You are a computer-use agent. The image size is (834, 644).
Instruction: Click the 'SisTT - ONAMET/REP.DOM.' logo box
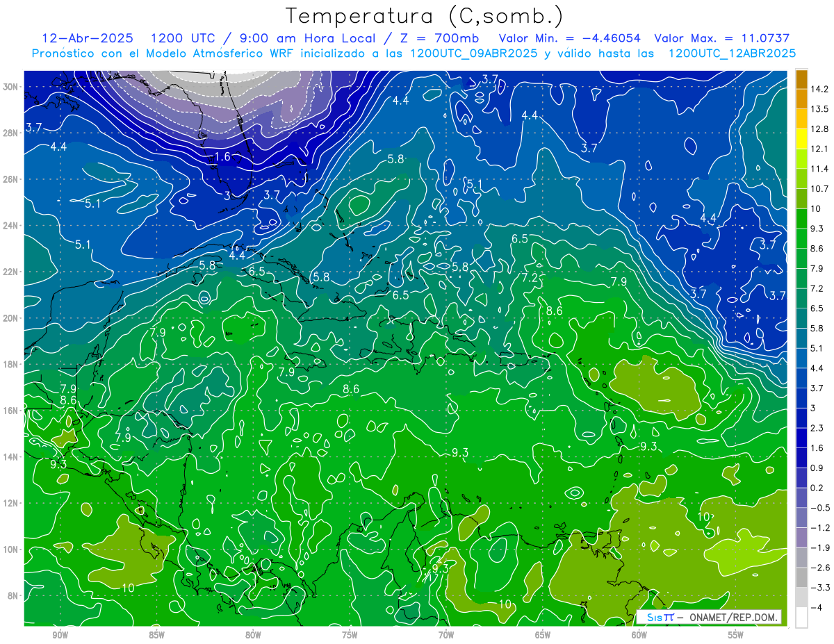709,617
